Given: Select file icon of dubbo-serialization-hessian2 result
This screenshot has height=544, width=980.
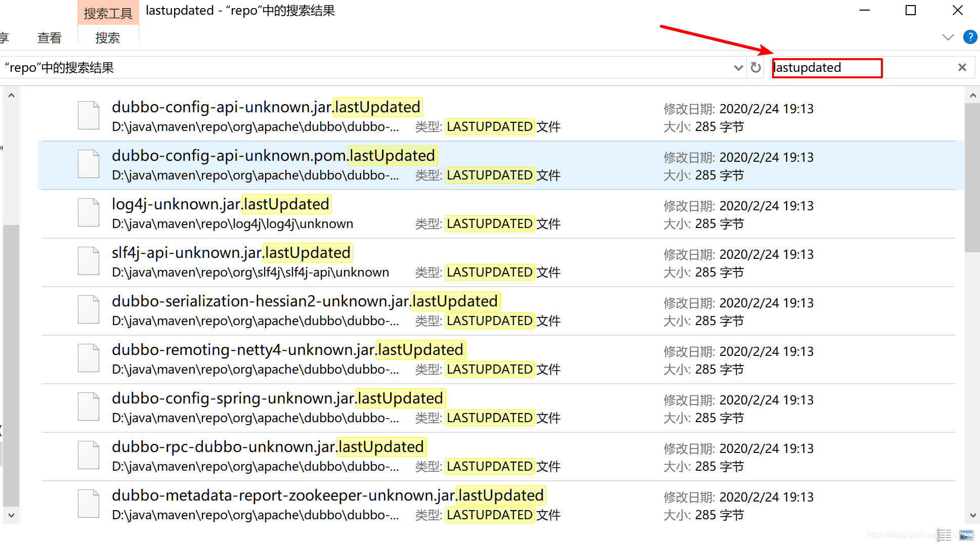Looking at the screenshot, I should [89, 309].
